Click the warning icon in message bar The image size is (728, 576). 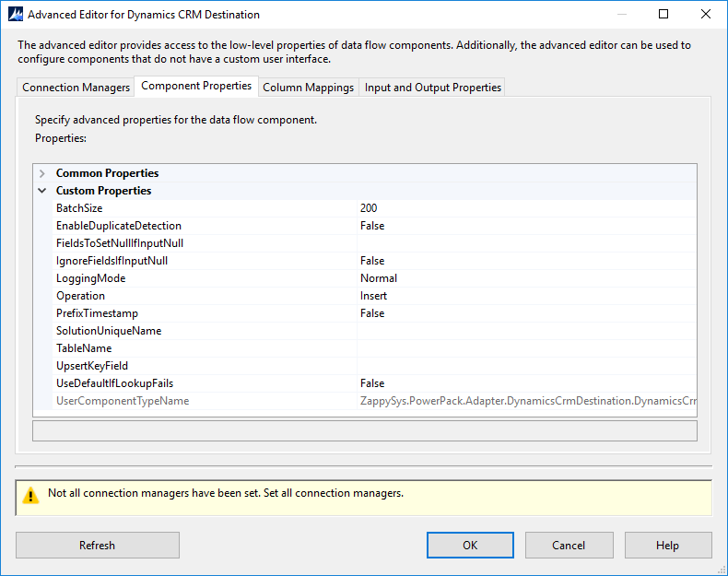tap(30, 495)
